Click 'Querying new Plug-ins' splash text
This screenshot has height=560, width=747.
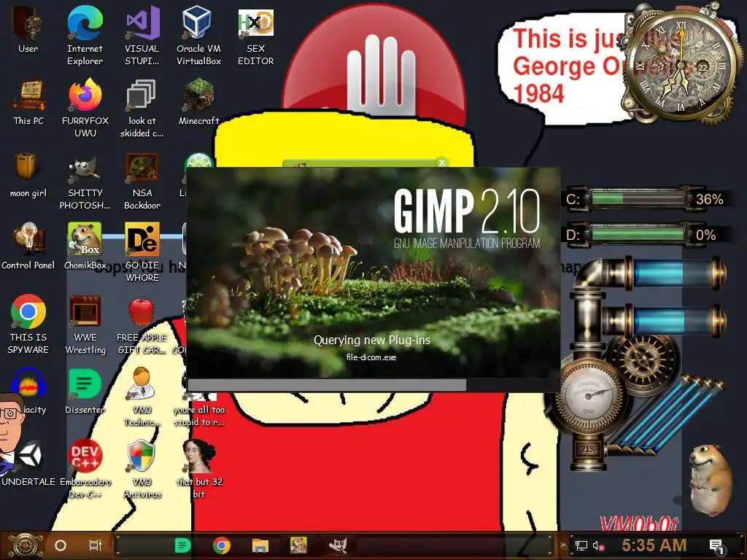click(x=371, y=340)
